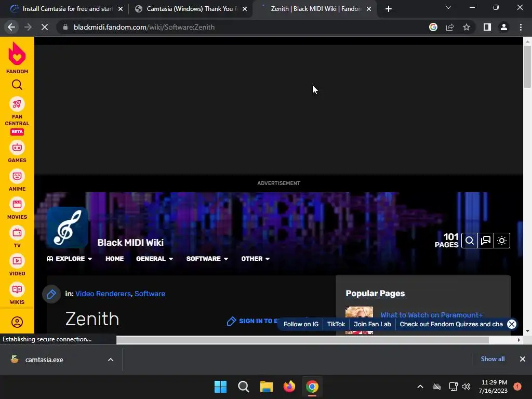The image size is (532, 399).
Task: Bookmark this page with the star
Action: (x=467, y=27)
